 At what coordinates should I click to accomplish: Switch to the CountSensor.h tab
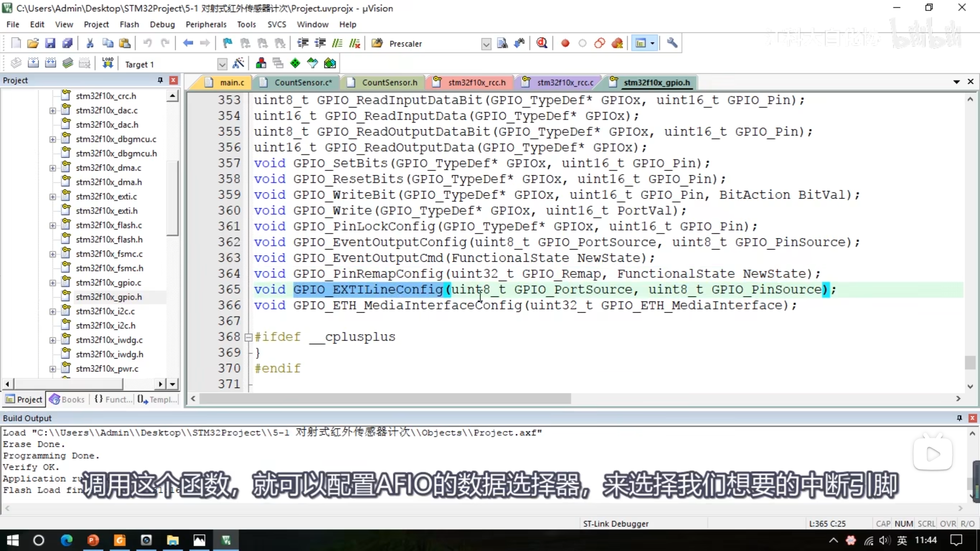tap(389, 82)
